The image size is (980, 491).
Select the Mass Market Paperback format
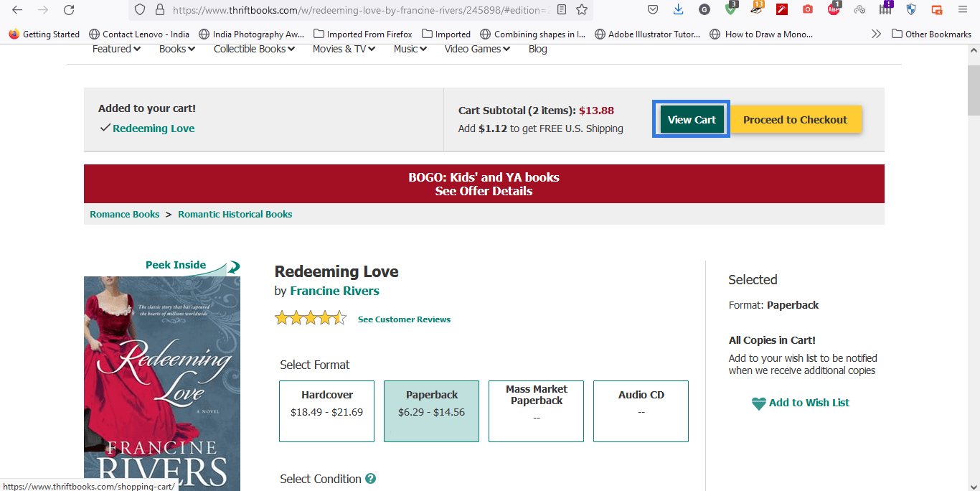pos(536,411)
